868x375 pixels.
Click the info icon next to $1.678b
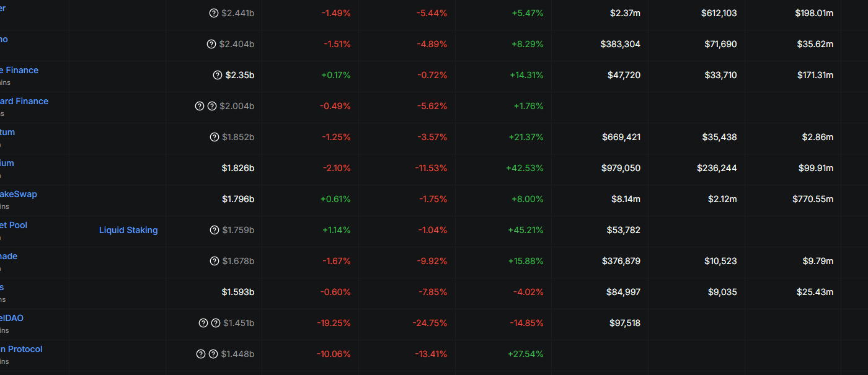point(215,261)
